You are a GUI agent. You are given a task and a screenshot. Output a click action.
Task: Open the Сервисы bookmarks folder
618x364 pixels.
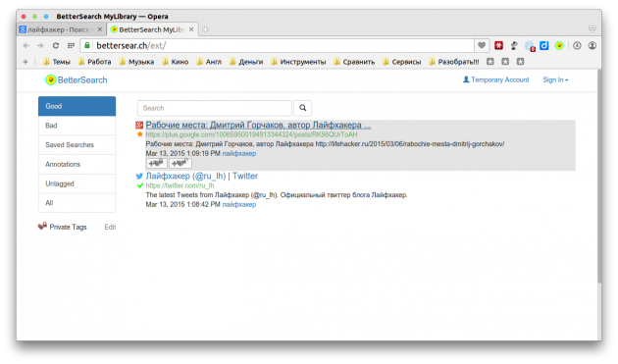[x=401, y=62]
